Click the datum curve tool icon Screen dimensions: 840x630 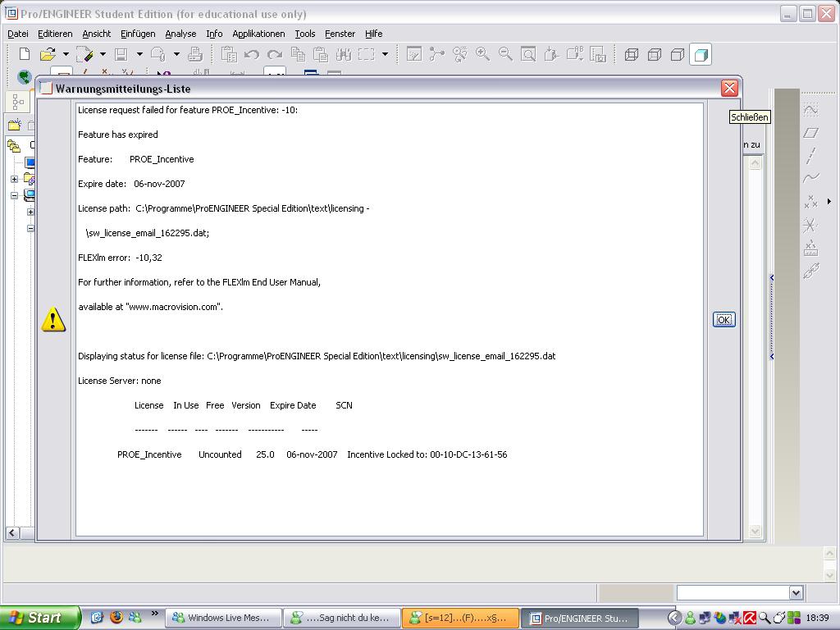tap(811, 178)
